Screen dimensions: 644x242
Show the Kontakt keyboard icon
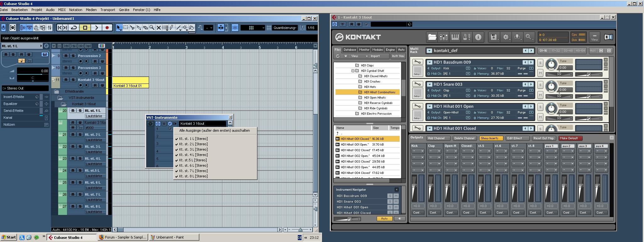[455, 37]
